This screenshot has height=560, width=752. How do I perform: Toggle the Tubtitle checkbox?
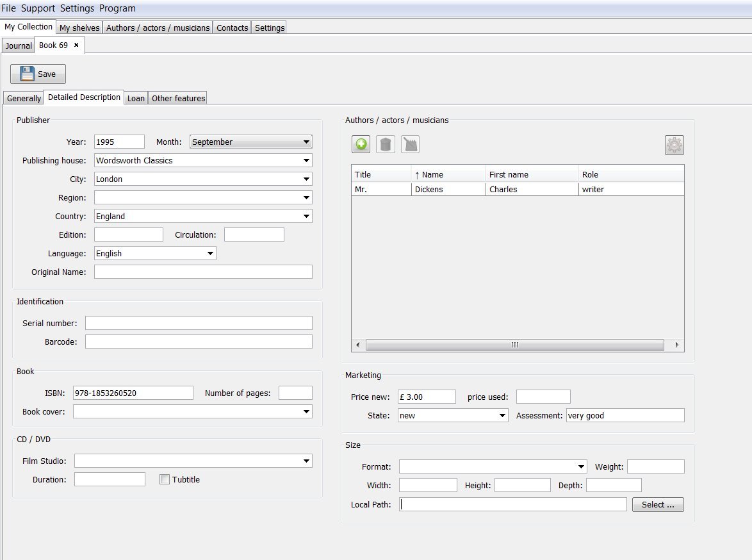pyautogui.click(x=165, y=479)
